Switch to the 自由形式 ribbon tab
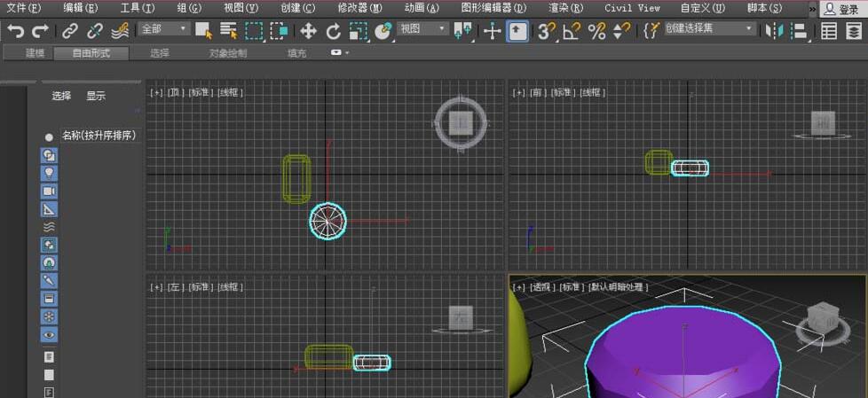The image size is (868, 398). (91, 53)
